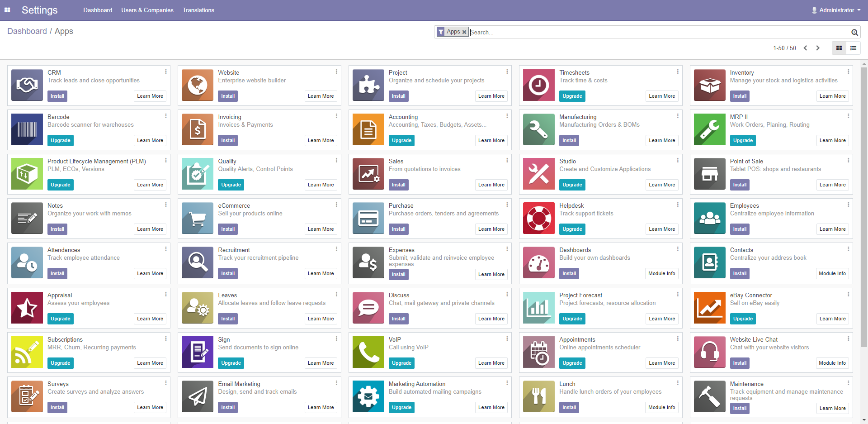868x424 pixels.
Task: Open the Sales card options menu
Action: (x=507, y=160)
